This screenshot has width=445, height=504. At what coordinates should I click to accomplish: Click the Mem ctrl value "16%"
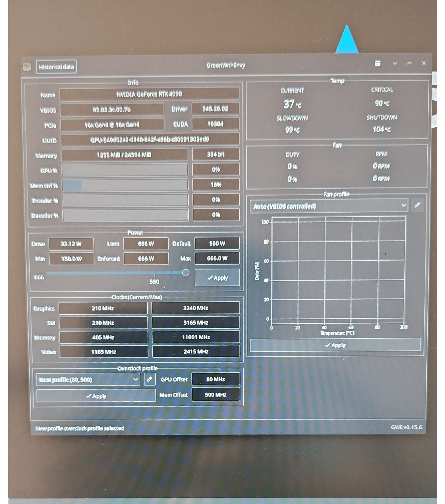coord(216,185)
